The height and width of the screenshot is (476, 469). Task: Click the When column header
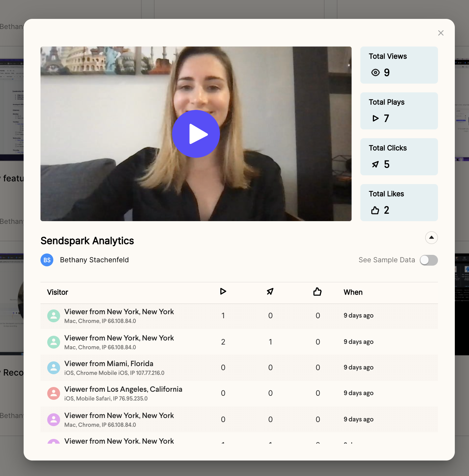pos(353,292)
